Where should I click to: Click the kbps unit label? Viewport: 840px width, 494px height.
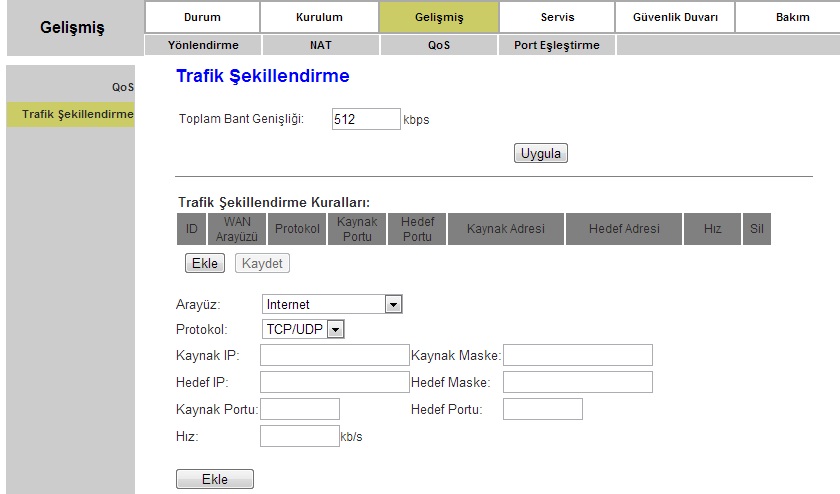(x=416, y=119)
